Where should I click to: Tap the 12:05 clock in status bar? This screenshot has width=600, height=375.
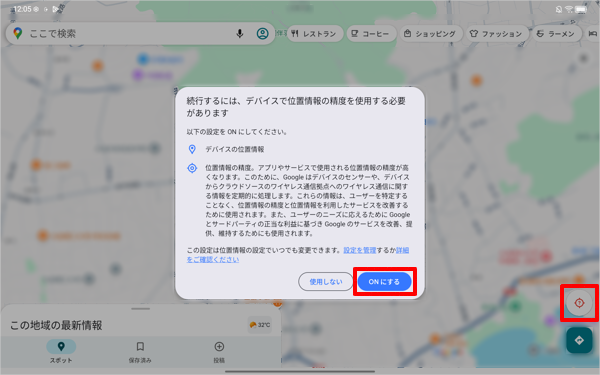[22, 9]
